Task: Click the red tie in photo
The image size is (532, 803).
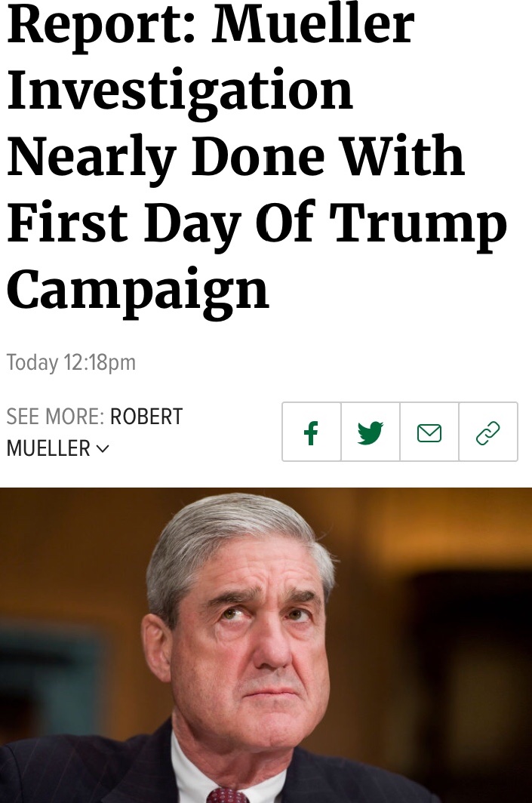Action: pos(227,795)
